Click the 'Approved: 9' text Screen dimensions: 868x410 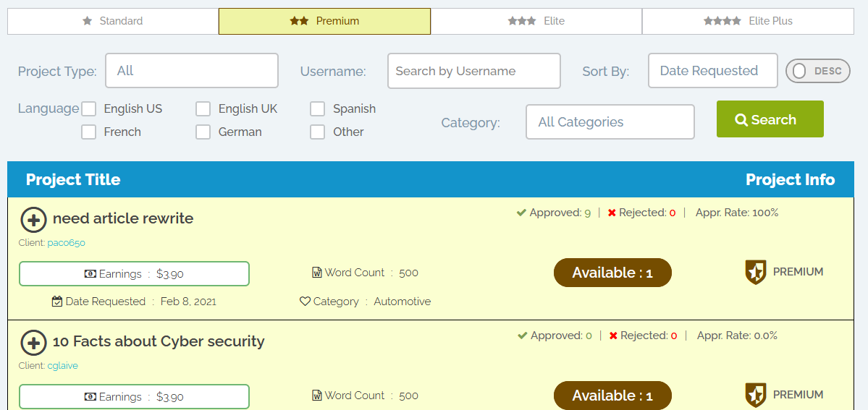click(560, 213)
